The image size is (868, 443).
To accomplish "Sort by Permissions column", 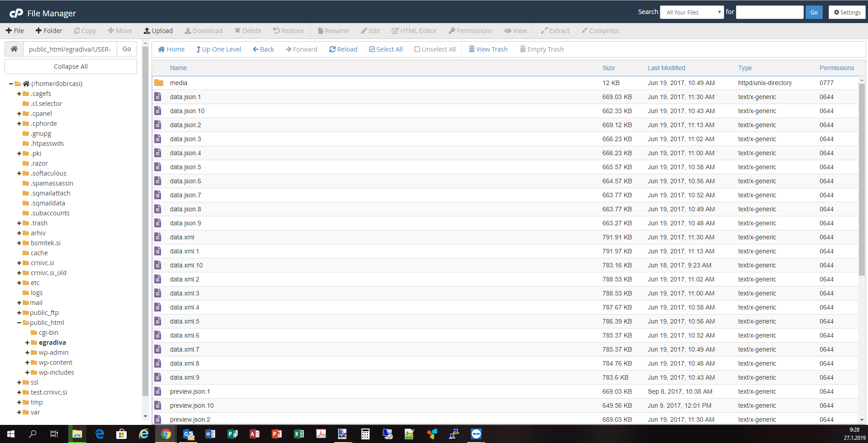I will pyautogui.click(x=836, y=68).
